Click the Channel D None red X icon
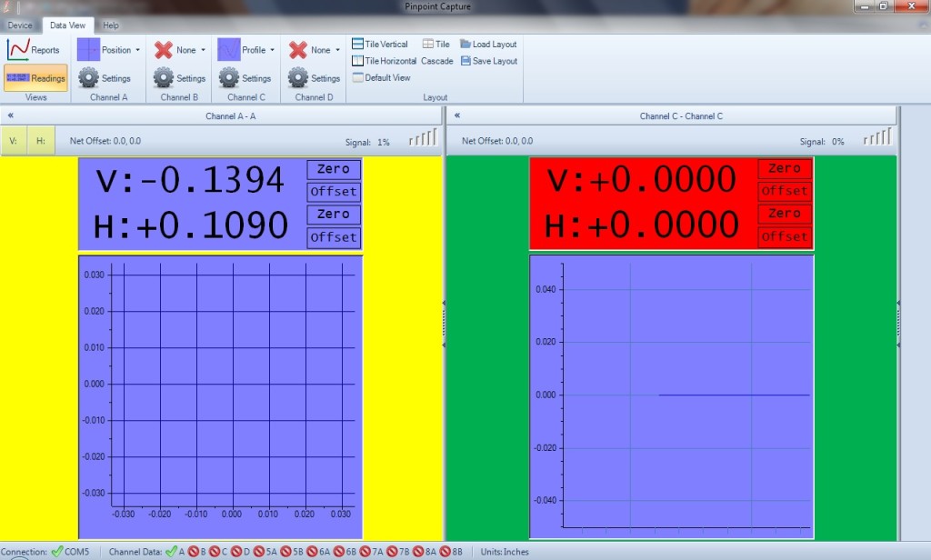 pos(298,50)
